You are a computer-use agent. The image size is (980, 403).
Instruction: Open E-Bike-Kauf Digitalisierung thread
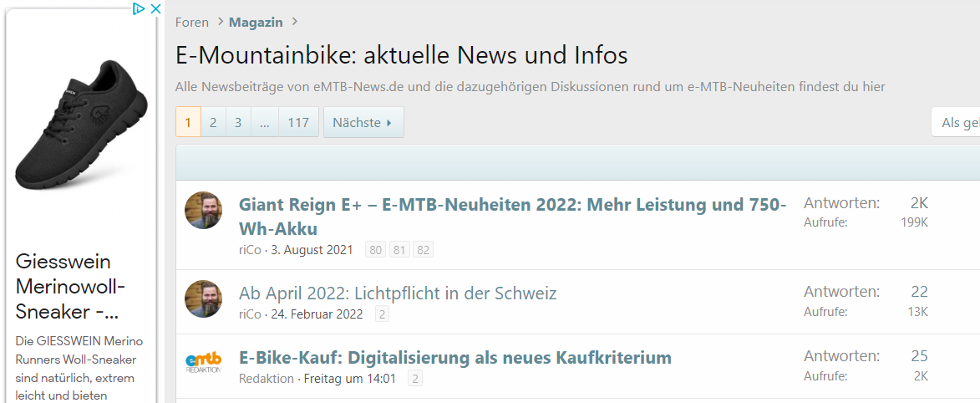(455, 358)
